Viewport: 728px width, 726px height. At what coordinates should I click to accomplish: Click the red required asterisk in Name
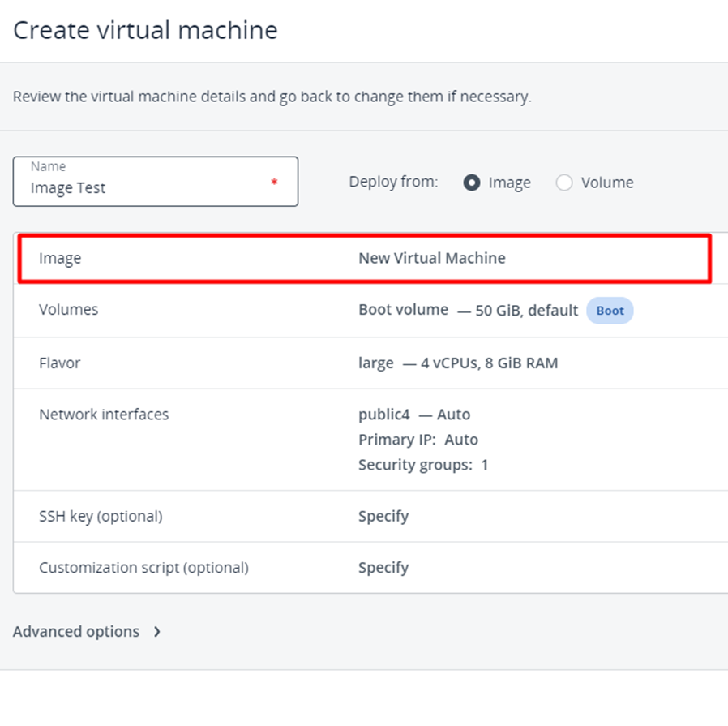tap(274, 183)
